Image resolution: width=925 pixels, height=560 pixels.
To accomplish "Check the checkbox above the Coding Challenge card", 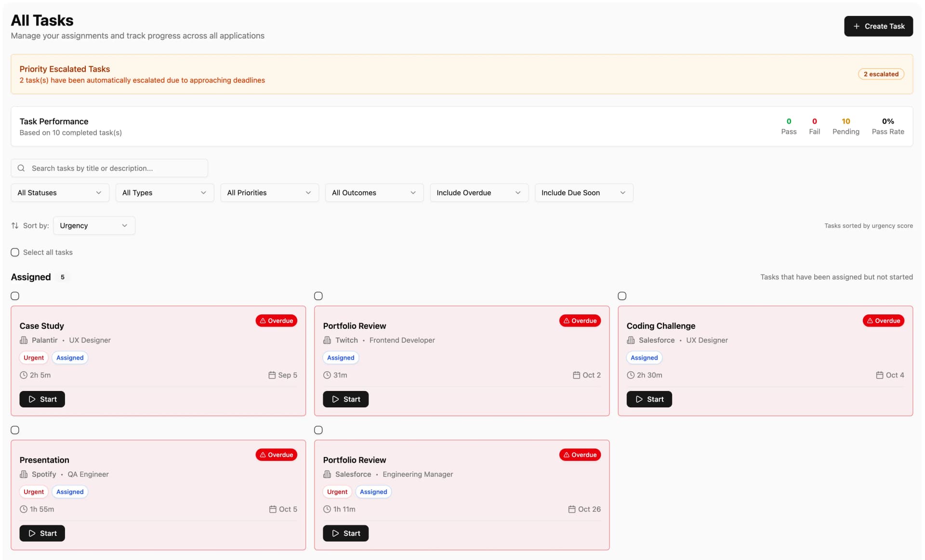I will [622, 296].
